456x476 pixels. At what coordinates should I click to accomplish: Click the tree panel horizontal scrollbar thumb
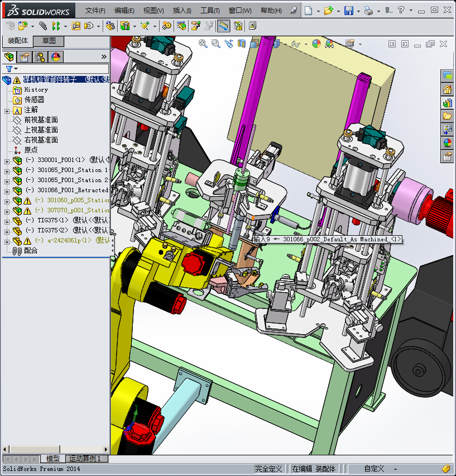(35, 449)
